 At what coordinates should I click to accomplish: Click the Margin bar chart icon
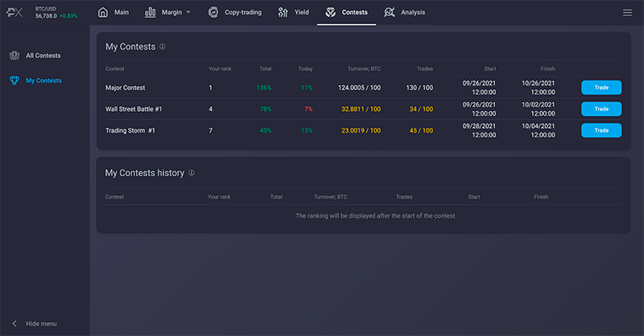[x=151, y=12]
